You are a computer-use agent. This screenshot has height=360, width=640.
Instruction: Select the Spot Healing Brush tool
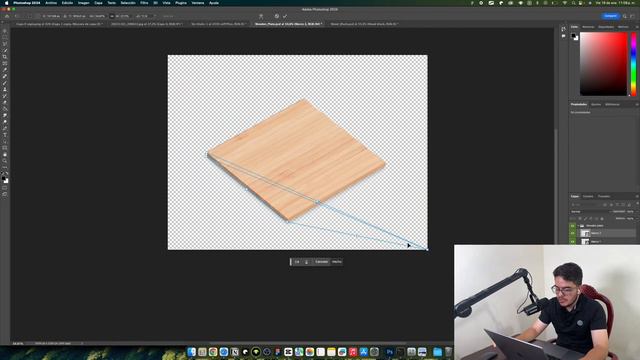pos(5,76)
